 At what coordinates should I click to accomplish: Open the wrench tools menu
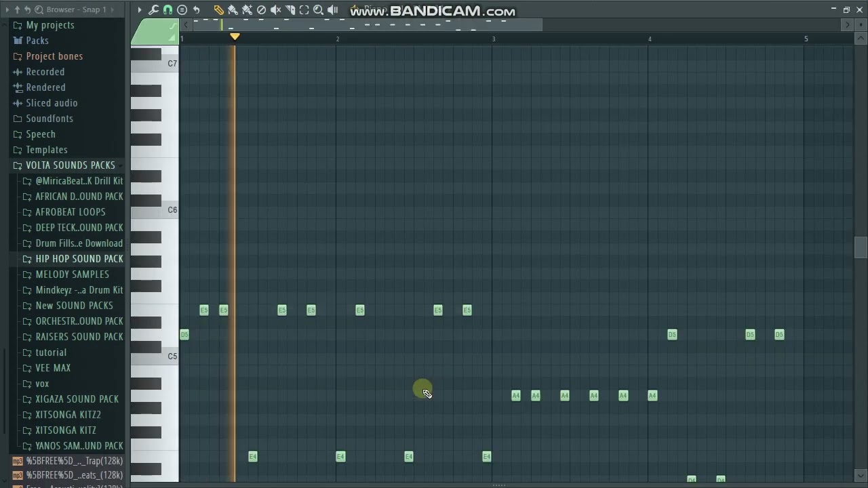[x=153, y=10]
